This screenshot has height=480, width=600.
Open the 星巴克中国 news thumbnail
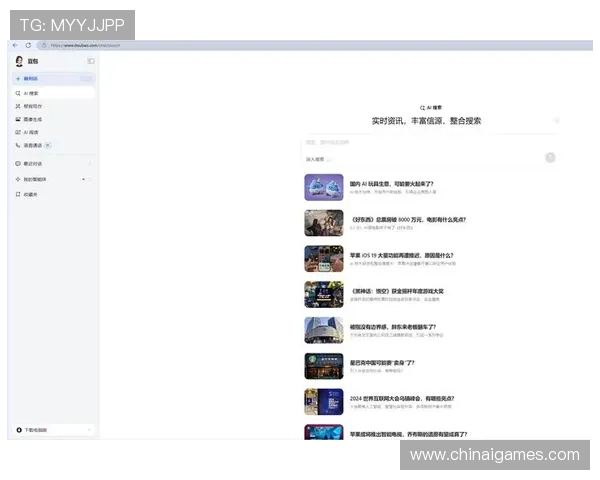[x=324, y=366]
